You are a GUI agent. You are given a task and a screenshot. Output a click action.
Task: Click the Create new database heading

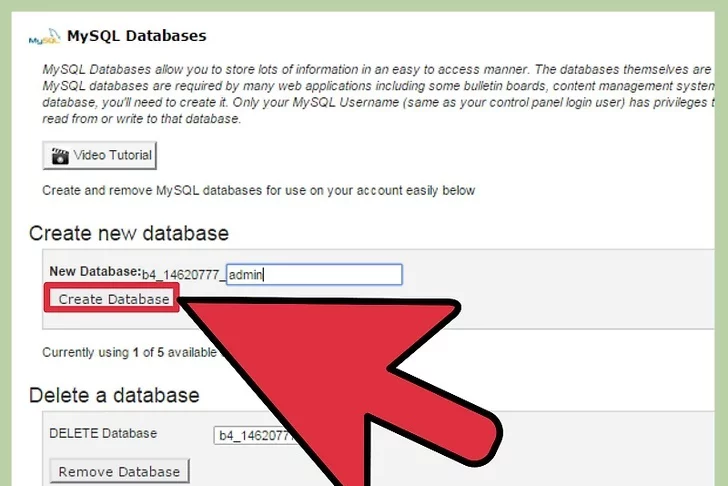click(x=129, y=233)
